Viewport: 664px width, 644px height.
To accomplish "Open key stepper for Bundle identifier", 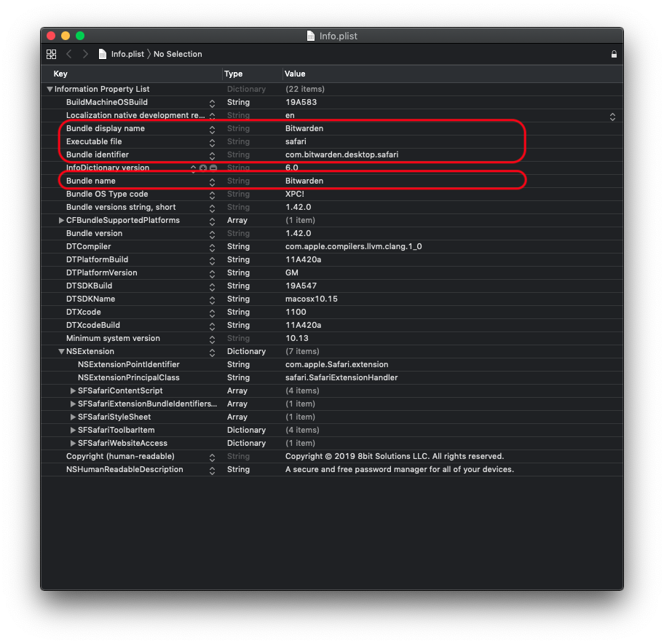I will click(x=212, y=156).
